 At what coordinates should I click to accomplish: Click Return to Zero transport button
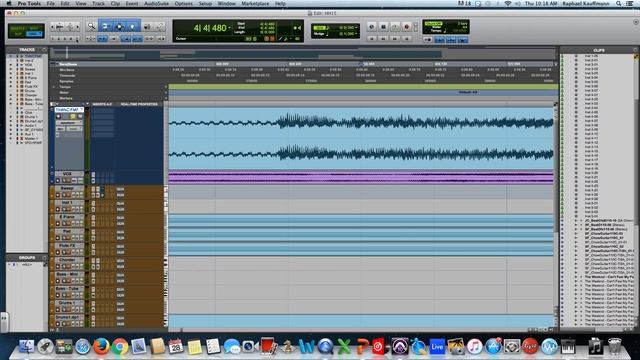click(371, 39)
